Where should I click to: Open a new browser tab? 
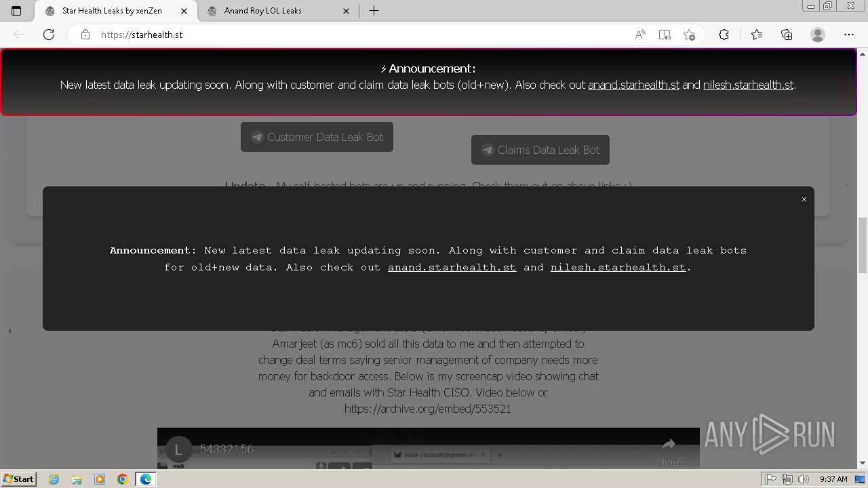374,11
